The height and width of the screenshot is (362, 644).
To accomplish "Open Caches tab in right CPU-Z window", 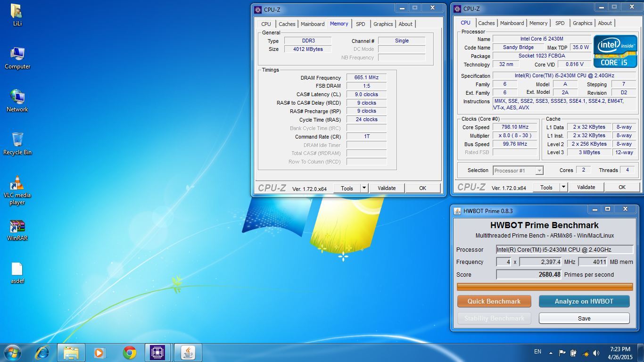I will pos(486,23).
